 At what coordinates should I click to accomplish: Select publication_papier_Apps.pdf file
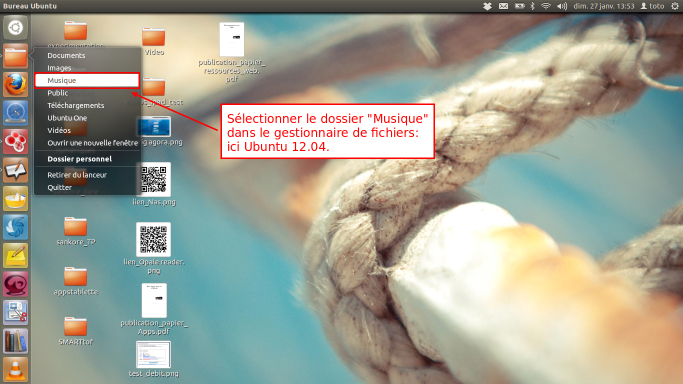point(154,310)
